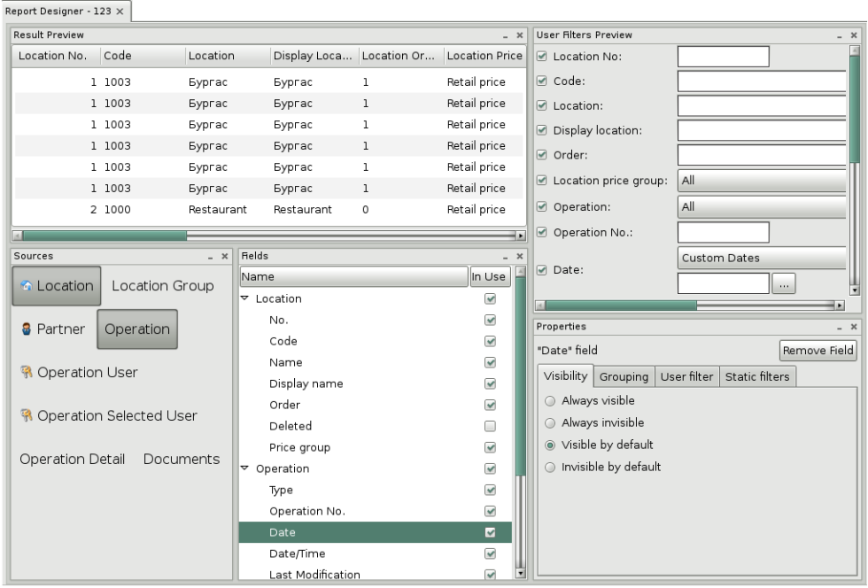The image size is (868, 588).
Task: Uncheck In Use for the Code field
Action: [x=490, y=341]
